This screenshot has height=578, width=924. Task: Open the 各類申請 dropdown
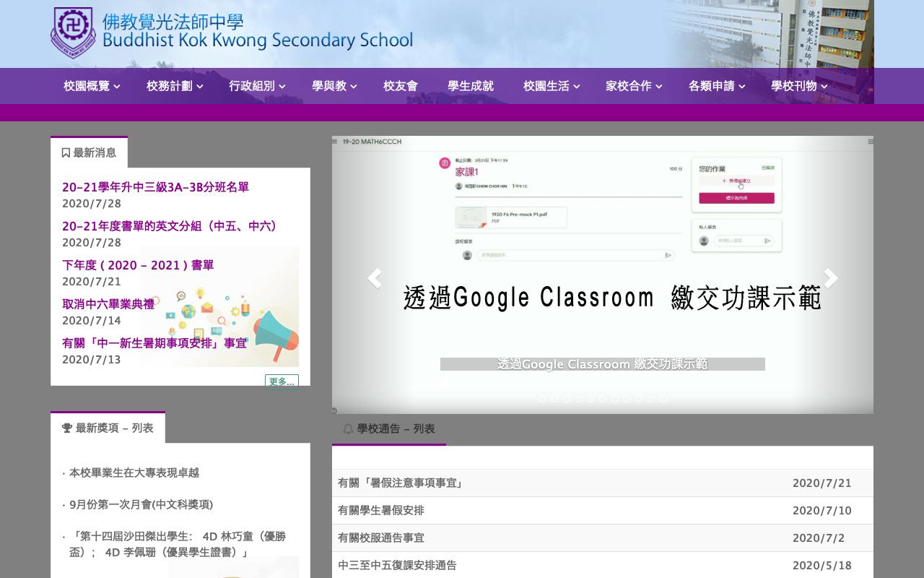(x=717, y=86)
